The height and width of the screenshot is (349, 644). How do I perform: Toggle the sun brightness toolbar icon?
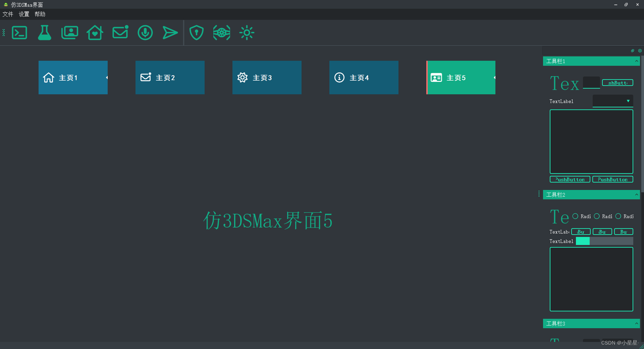coord(247,33)
